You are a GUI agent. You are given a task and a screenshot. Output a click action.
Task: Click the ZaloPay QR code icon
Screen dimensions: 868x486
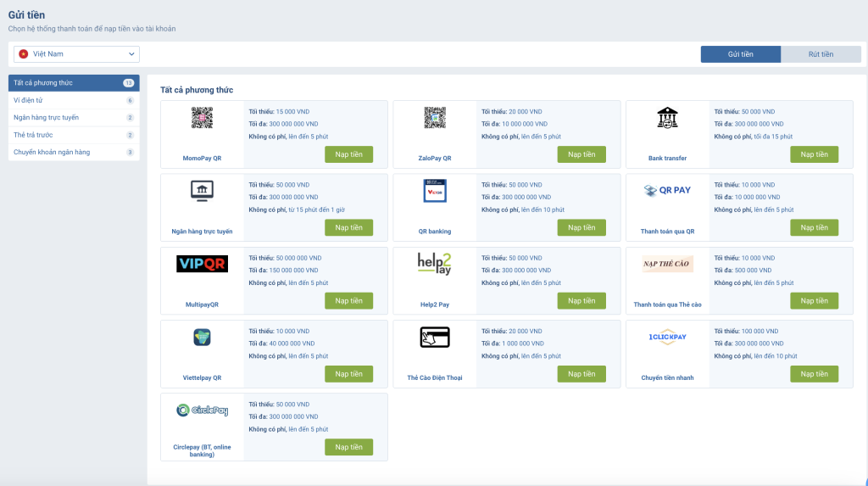click(434, 118)
